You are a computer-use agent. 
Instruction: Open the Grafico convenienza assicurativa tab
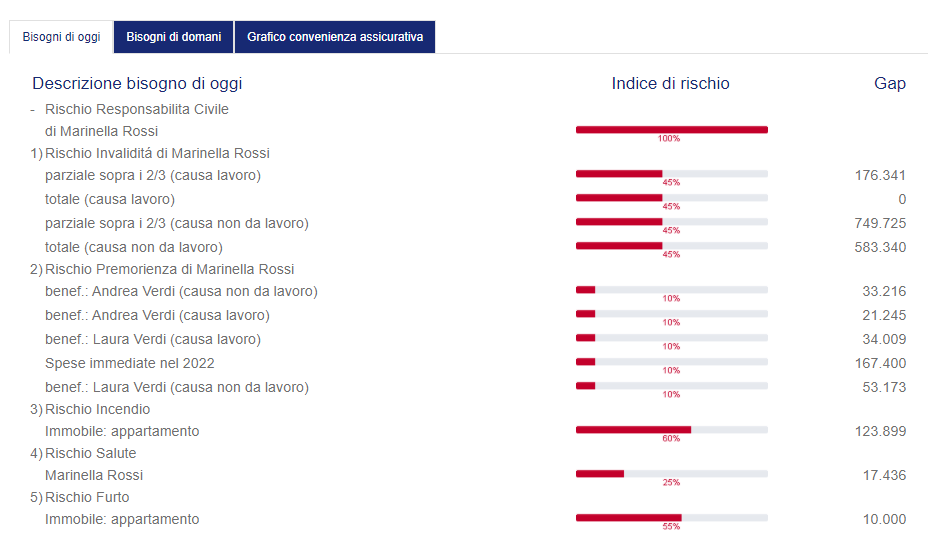(x=335, y=37)
